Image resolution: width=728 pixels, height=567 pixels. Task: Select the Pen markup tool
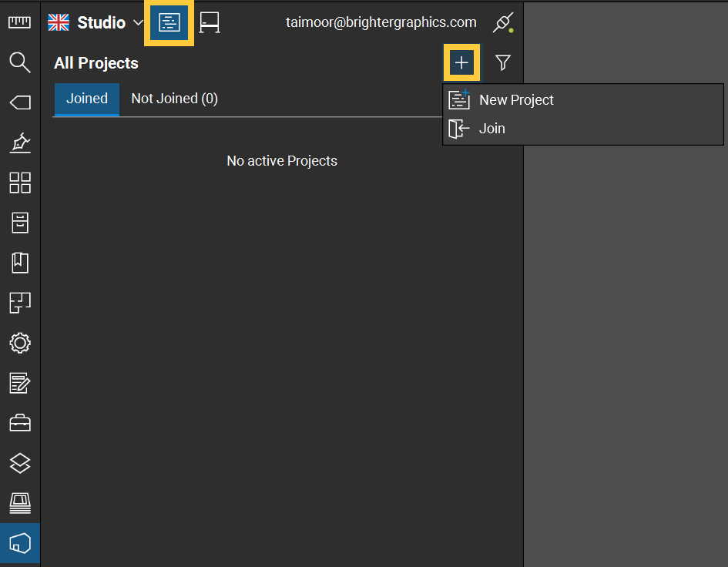click(19, 143)
